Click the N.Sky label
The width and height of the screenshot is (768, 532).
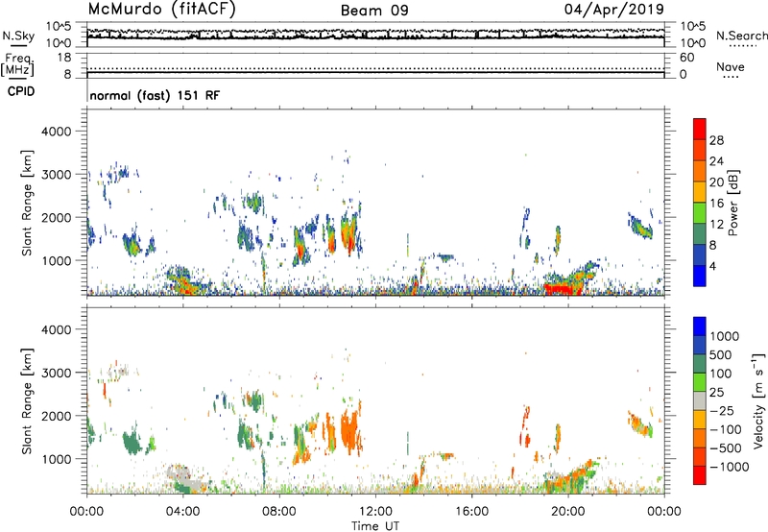click(x=18, y=36)
